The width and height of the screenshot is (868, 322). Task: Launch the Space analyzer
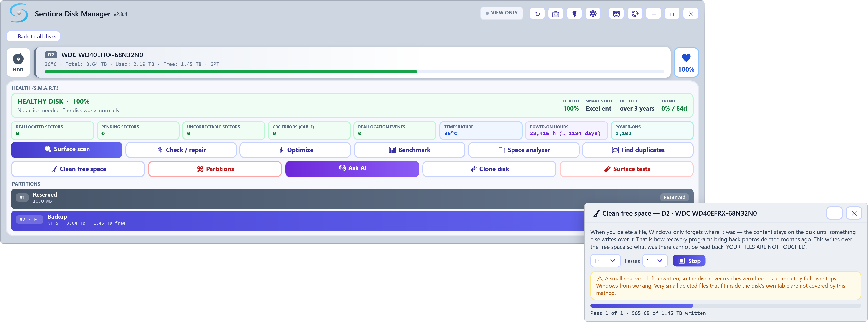524,150
